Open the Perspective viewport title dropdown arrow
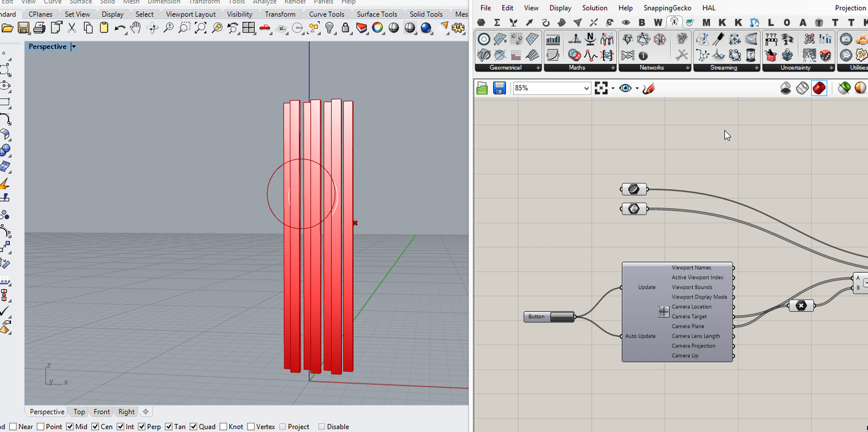 point(74,47)
